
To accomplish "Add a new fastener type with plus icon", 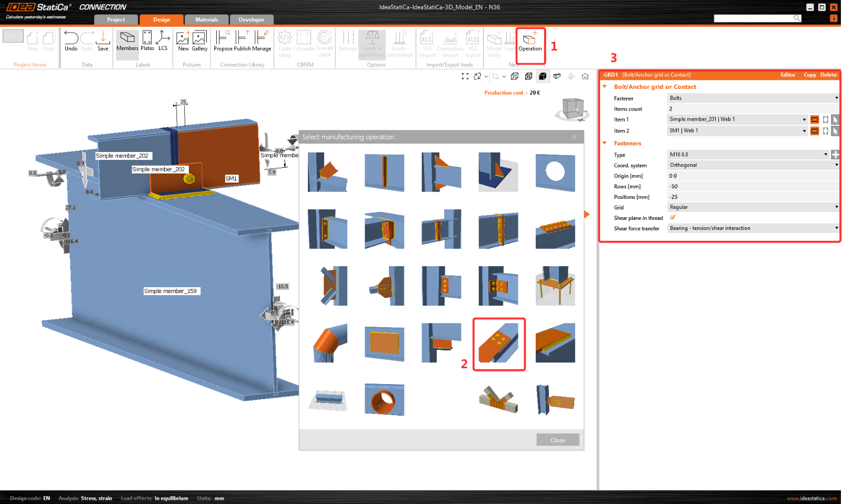I will (x=835, y=155).
